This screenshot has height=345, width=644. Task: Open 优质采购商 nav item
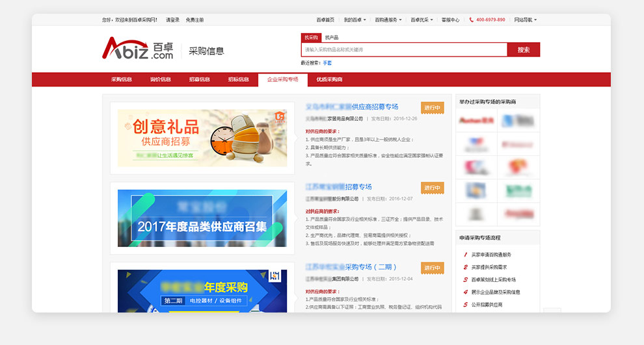tap(329, 79)
